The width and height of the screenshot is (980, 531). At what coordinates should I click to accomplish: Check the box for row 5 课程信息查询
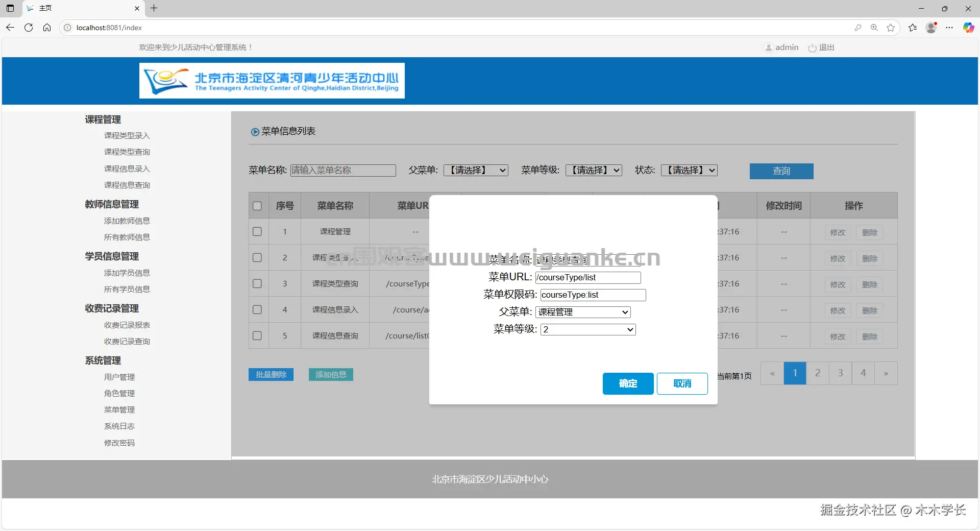click(257, 335)
